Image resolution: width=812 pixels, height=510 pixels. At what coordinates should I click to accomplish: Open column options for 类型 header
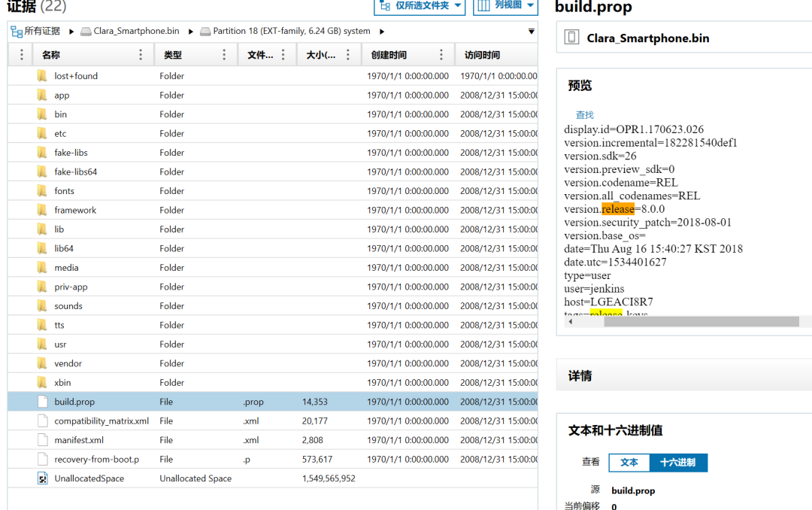pos(224,54)
